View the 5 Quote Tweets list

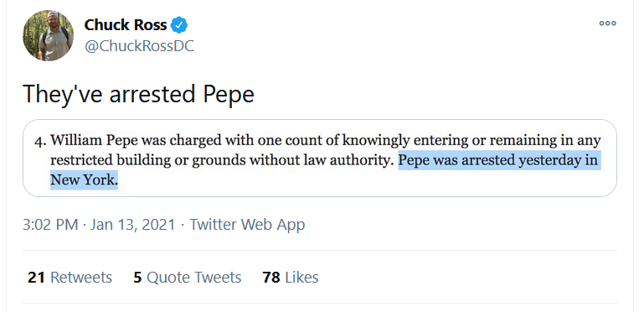click(187, 278)
